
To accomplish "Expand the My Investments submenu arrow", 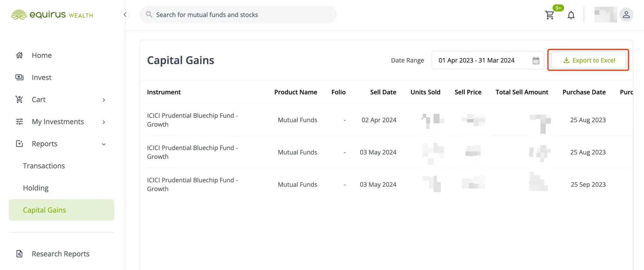I will [x=104, y=122].
